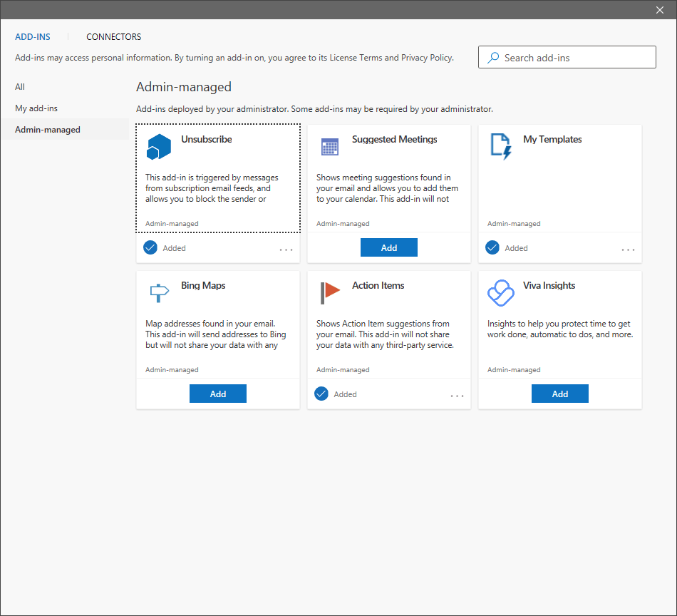Image resolution: width=677 pixels, height=616 pixels.
Task: Toggle off the Added state for My Templates
Action: pos(492,247)
